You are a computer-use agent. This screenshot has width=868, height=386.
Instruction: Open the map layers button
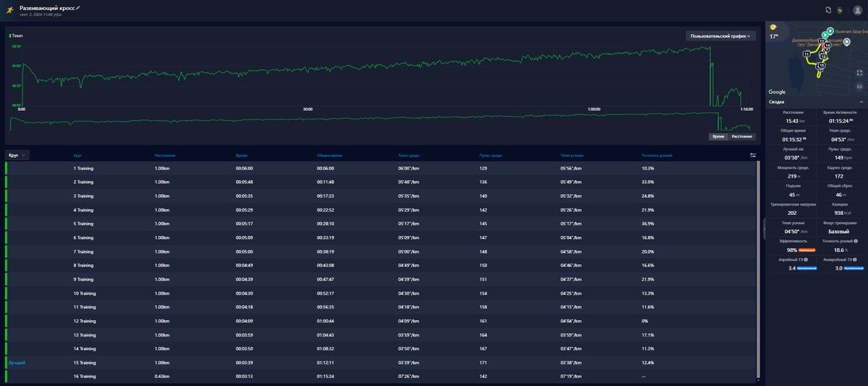click(x=859, y=85)
